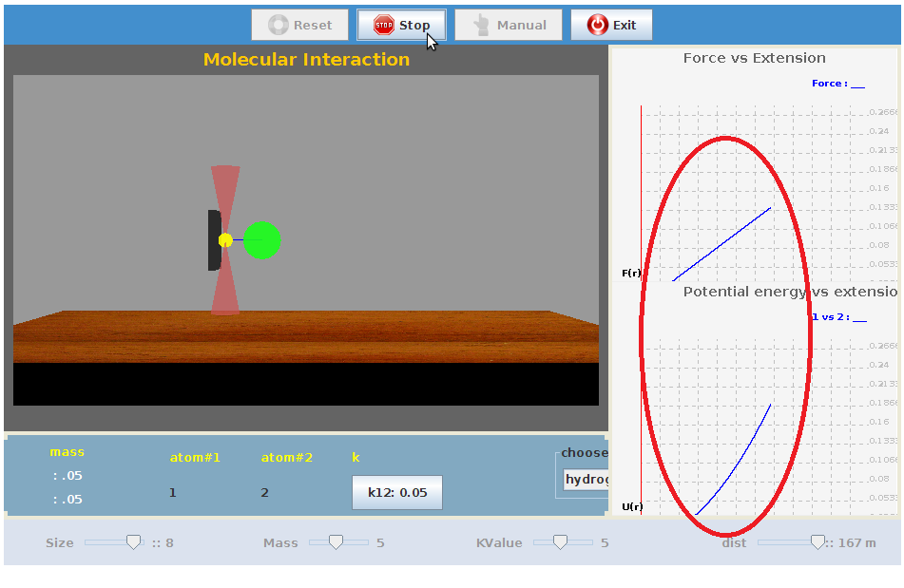Switch to Manual mode via the hand icon
This screenshot has width=904, height=588.
509,26
